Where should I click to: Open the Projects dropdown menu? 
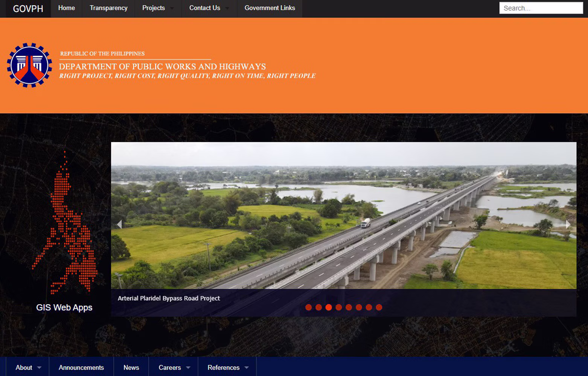point(157,8)
